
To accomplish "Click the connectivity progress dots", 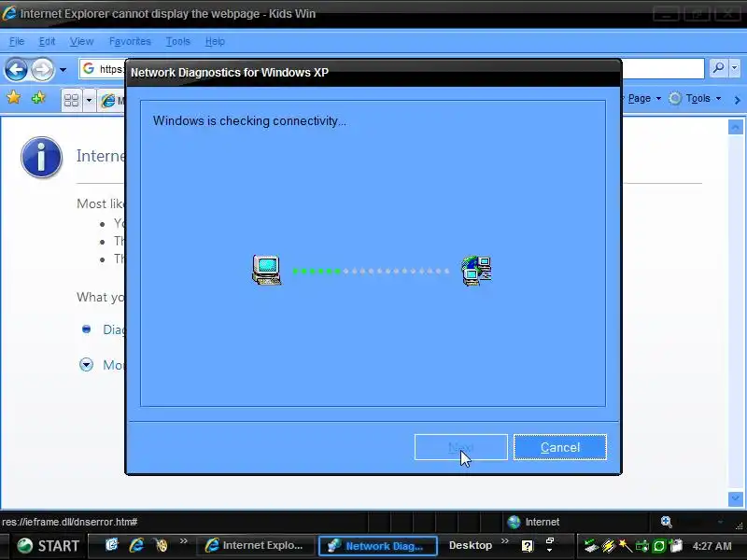I will pos(371,271).
